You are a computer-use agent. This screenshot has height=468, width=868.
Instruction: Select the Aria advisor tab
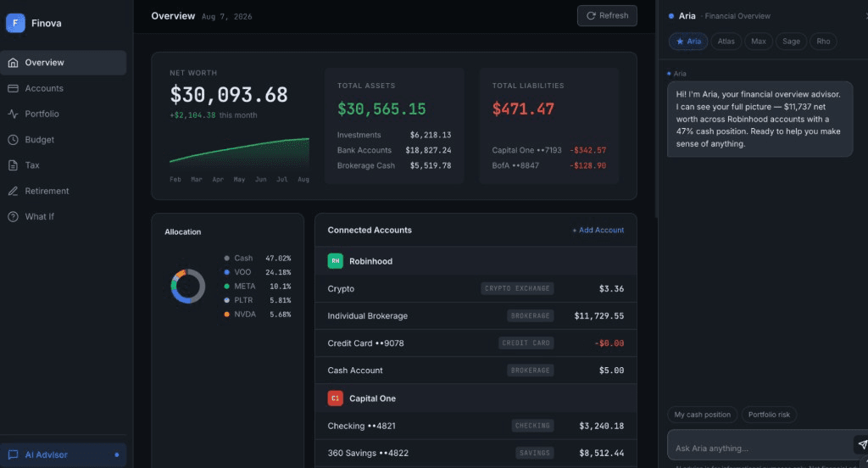688,41
